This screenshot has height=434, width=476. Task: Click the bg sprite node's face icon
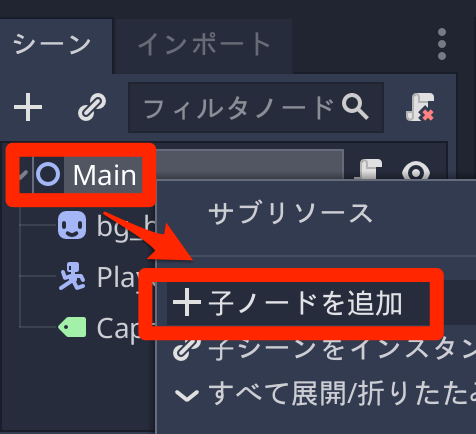click(x=72, y=225)
